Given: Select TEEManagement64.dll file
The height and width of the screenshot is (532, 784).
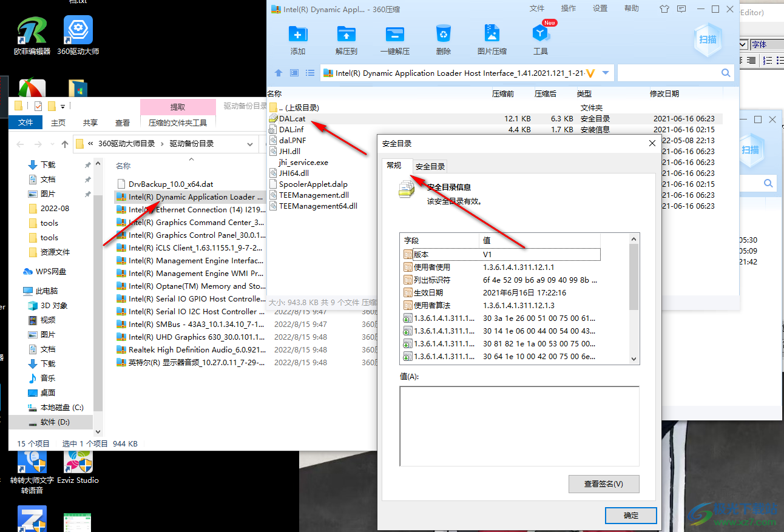Looking at the screenshot, I should (x=318, y=206).
